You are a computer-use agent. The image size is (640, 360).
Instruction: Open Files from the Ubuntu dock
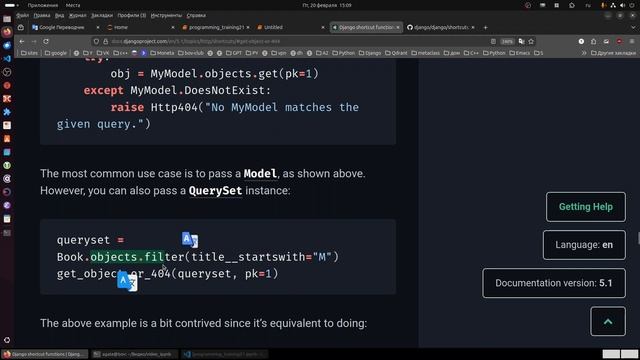pos(7,19)
